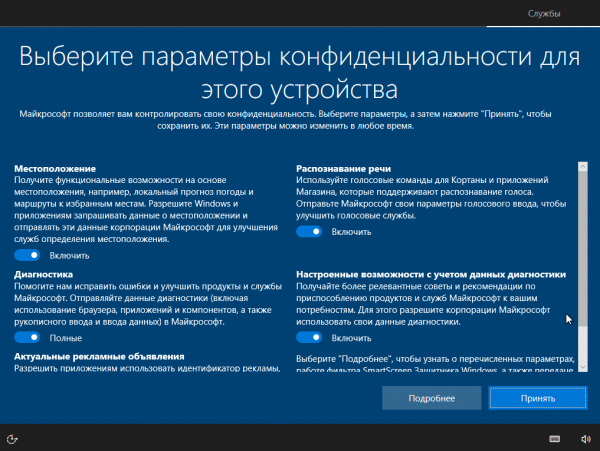Click the Распознавание речи heading
This screenshot has height=451, width=600.
[344, 169]
